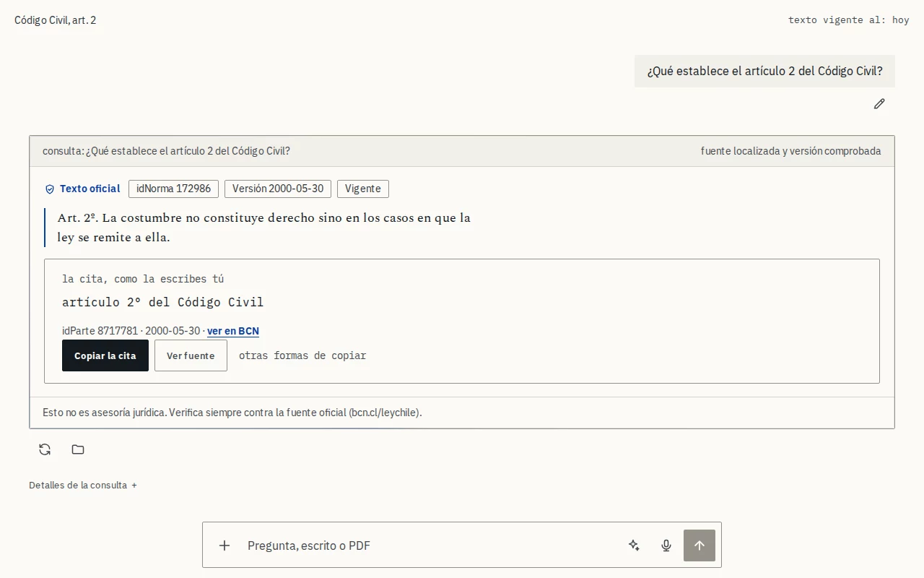This screenshot has height=578, width=924.
Task: Open the source with Ver fuente
Action: point(191,355)
